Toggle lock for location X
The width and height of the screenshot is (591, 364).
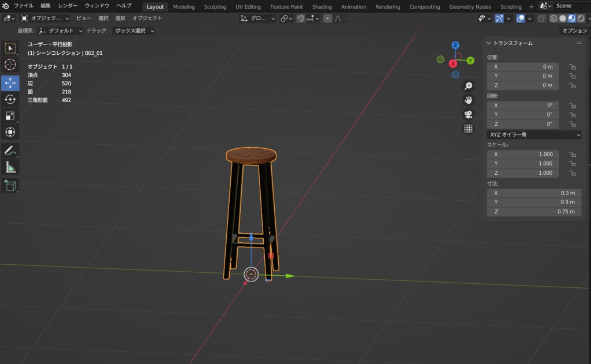coord(573,67)
